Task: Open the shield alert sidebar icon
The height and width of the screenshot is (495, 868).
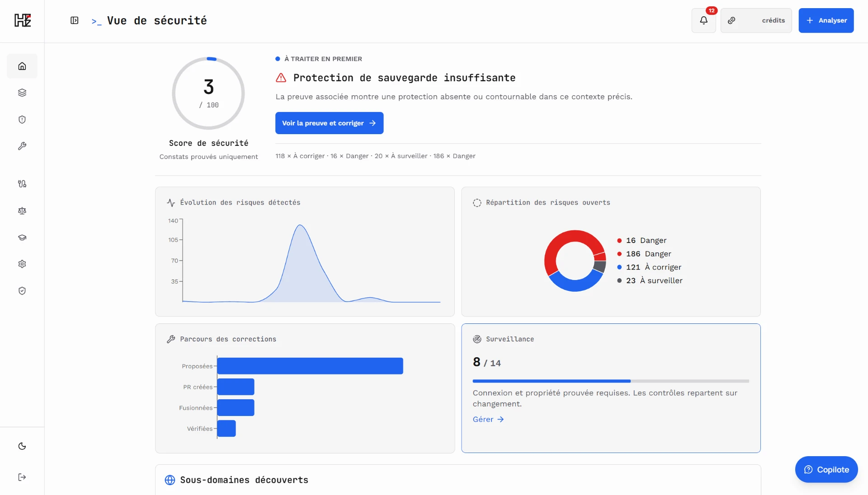Action: pyautogui.click(x=22, y=119)
